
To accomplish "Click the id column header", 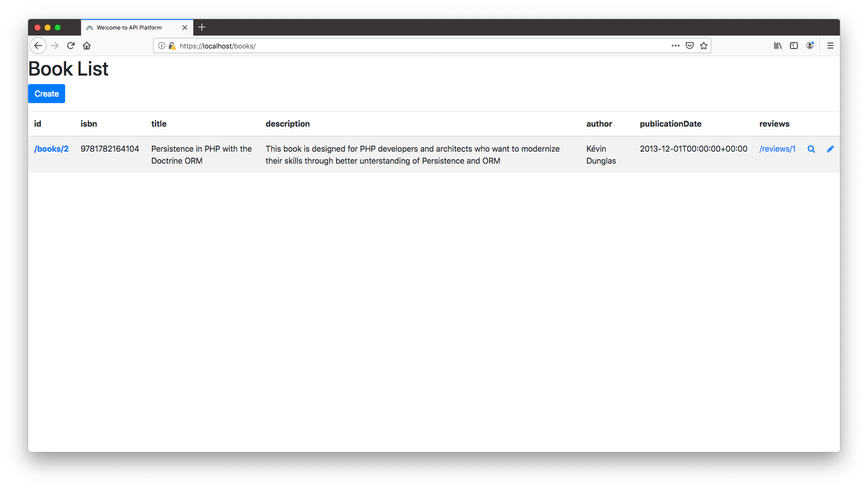I will [38, 124].
